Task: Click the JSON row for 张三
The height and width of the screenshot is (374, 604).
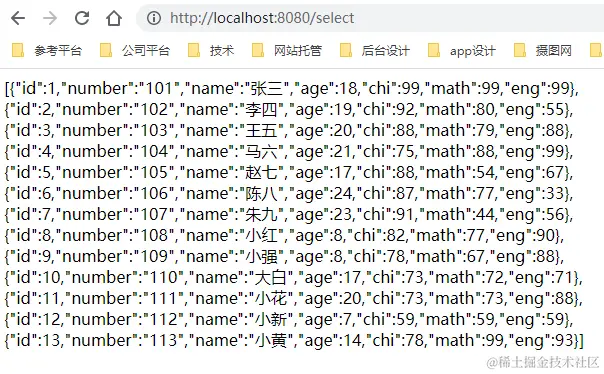Action: [x=292, y=89]
